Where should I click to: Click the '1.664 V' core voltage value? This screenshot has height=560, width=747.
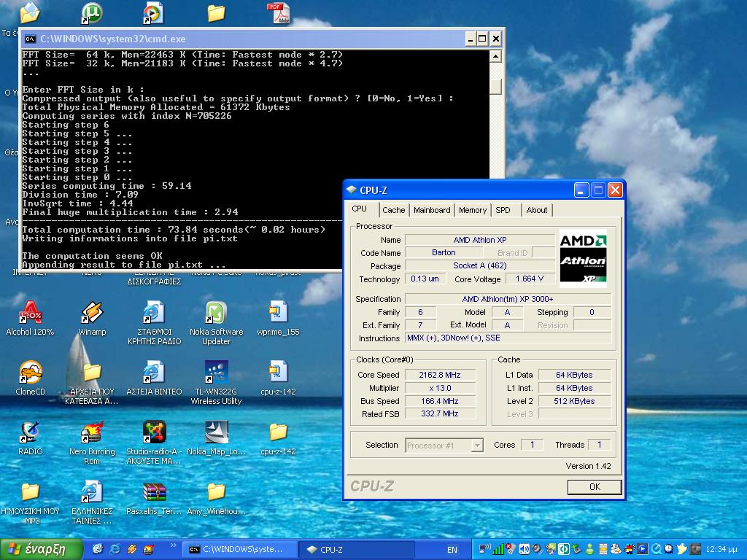pos(530,279)
